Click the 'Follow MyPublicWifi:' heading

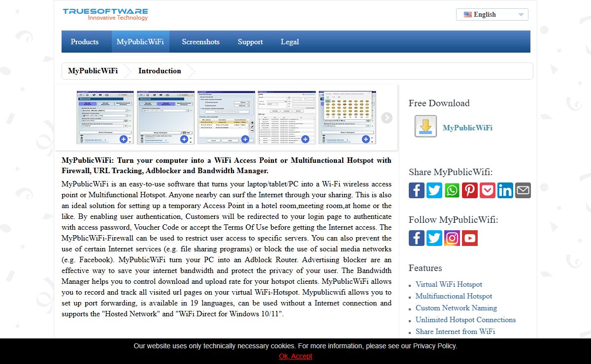pyautogui.click(x=453, y=220)
